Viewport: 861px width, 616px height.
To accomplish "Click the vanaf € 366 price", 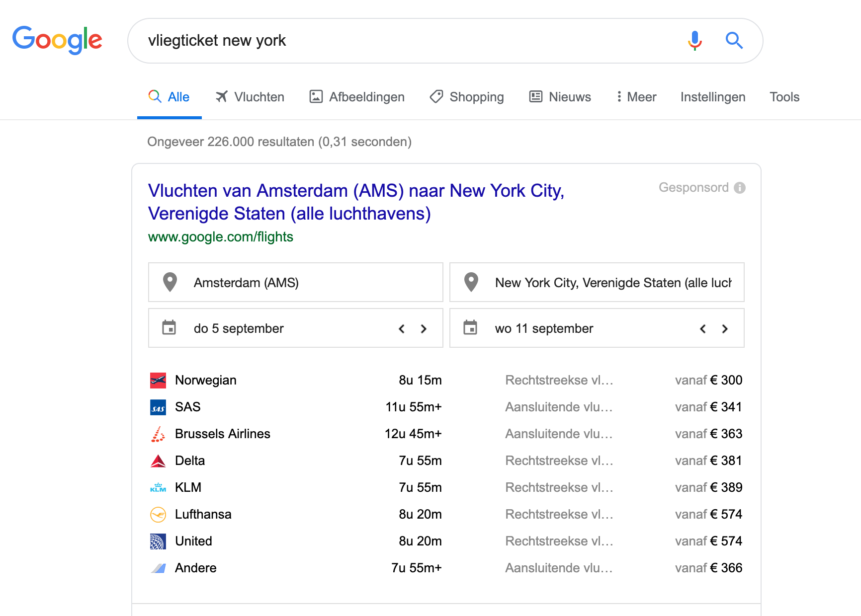I will 708,568.
